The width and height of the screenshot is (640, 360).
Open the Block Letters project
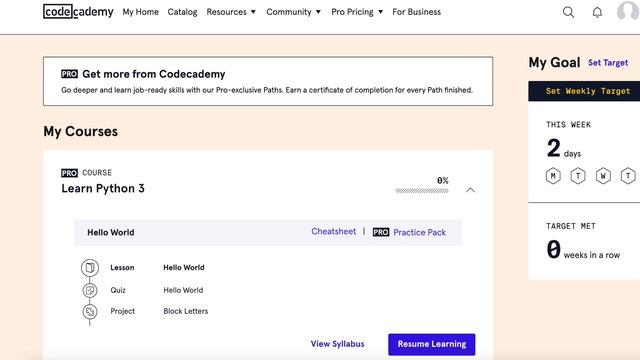coord(186,311)
